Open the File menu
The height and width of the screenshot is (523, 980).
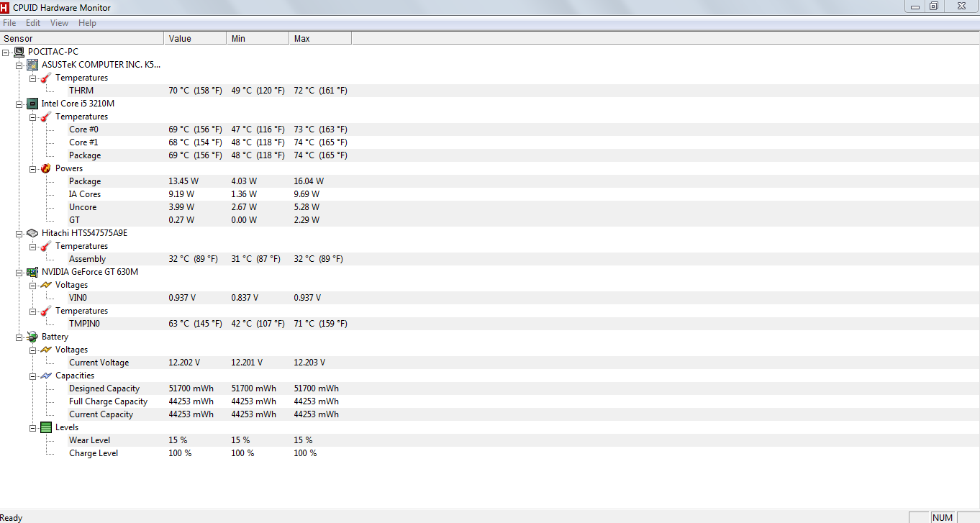tap(9, 23)
